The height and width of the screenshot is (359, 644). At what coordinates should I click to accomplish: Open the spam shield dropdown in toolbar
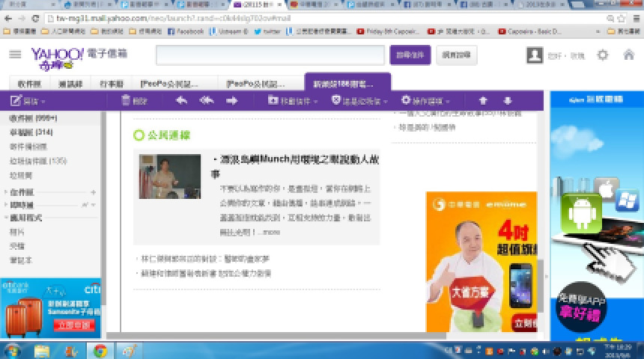[x=359, y=101]
